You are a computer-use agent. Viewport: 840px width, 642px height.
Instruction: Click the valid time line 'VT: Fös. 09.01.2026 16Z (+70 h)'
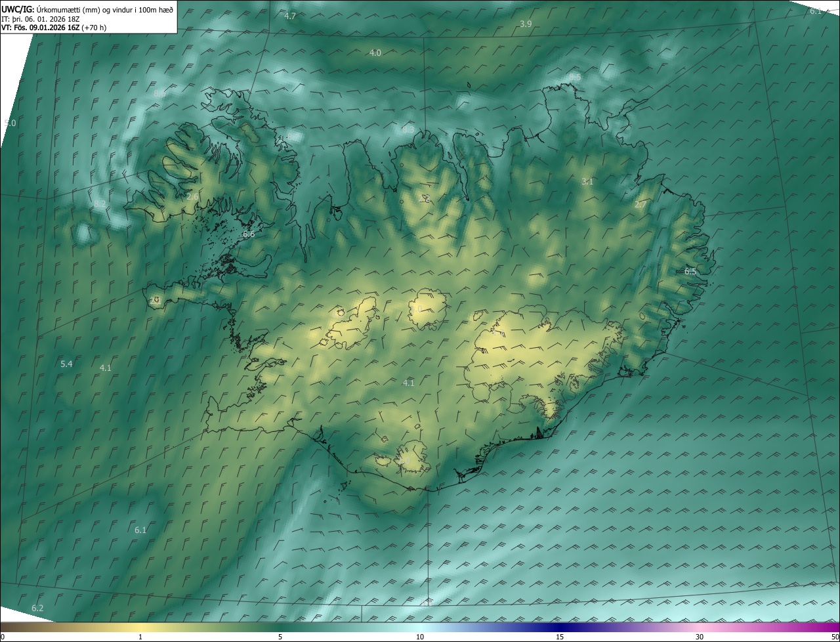(52, 28)
